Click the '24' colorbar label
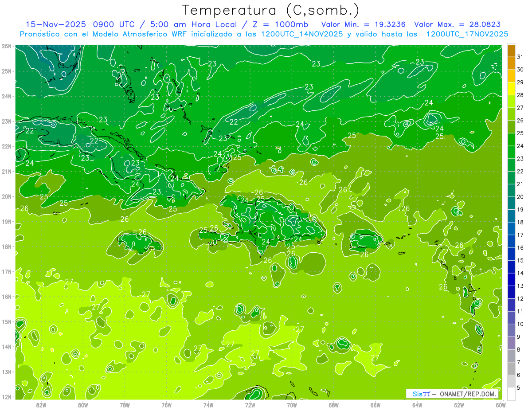The height and width of the screenshot is (411, 532). click(520, 146)
